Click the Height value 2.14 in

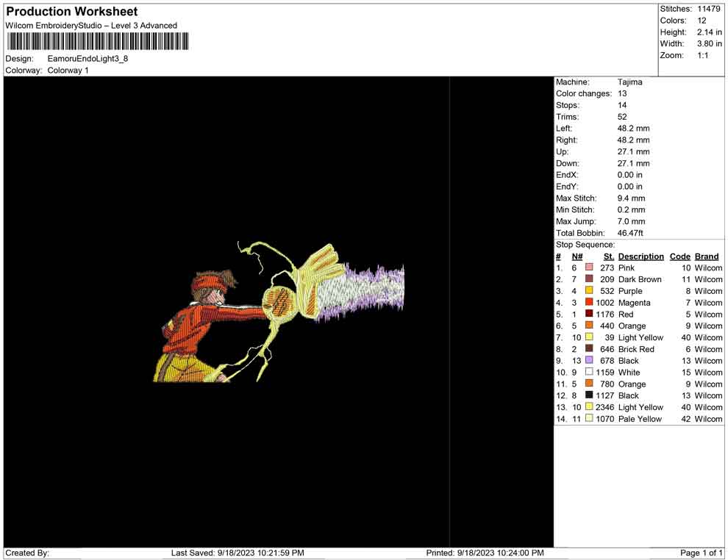click(709, 32)
